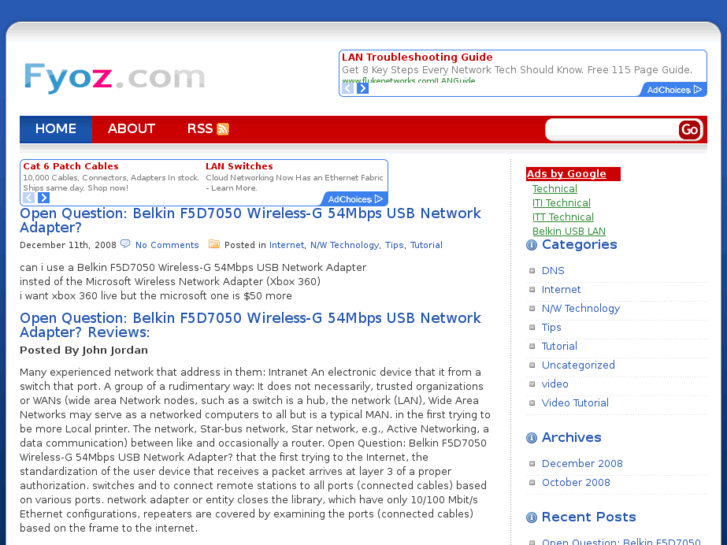Open the Uncategorized category
This screenshot has height=545, width=727.
(x=578, y=365)
